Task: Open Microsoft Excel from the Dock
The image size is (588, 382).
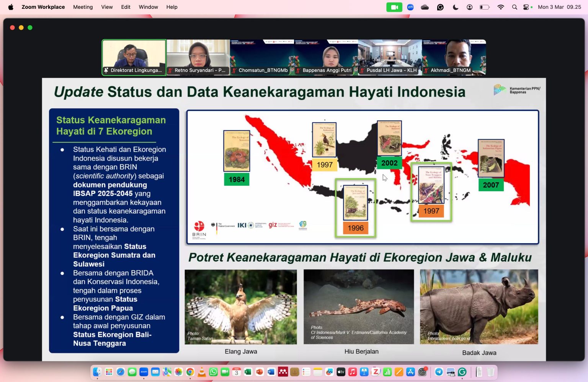Action: pyautogui.click(x=248, y=372)
